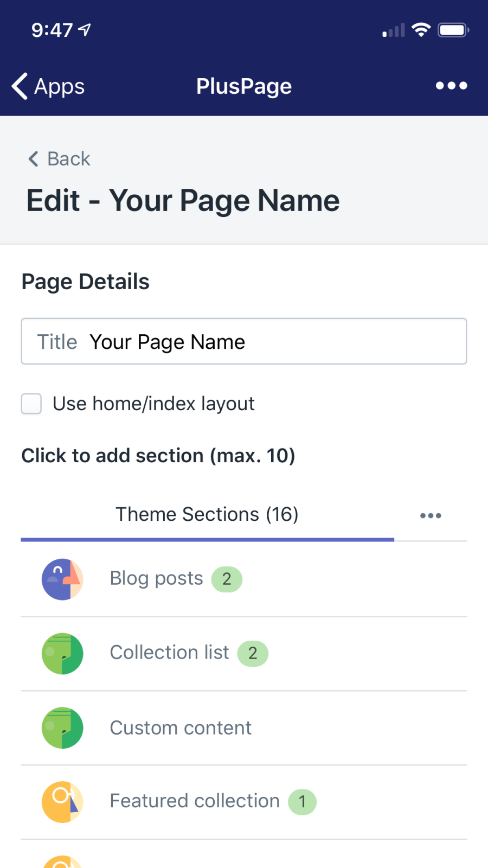Tap the count badge on Featured collection
488x868 pixels.
point(302,802)
